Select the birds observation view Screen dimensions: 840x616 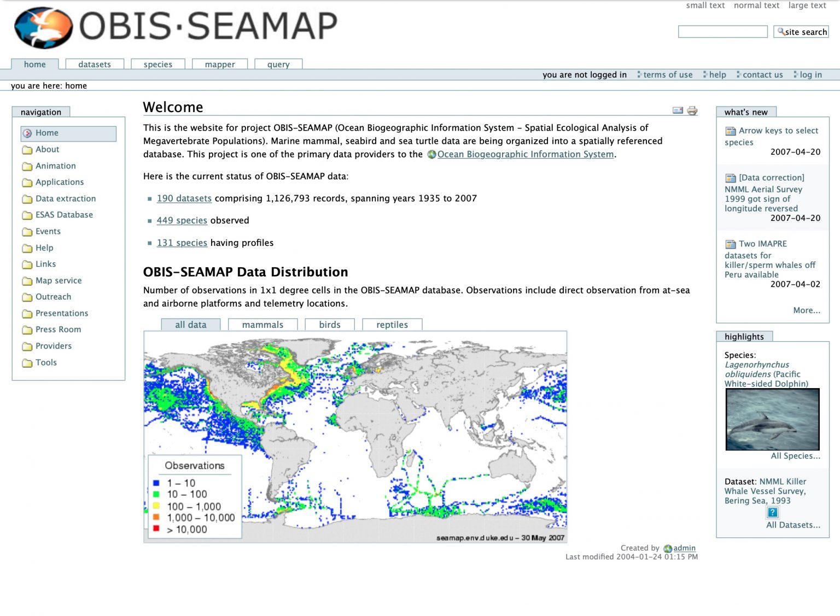pyautogui.click(x=329, y=324)
